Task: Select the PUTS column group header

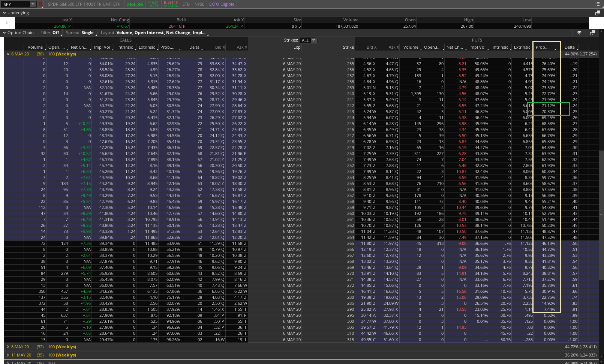Action: (x=477, y=40)
